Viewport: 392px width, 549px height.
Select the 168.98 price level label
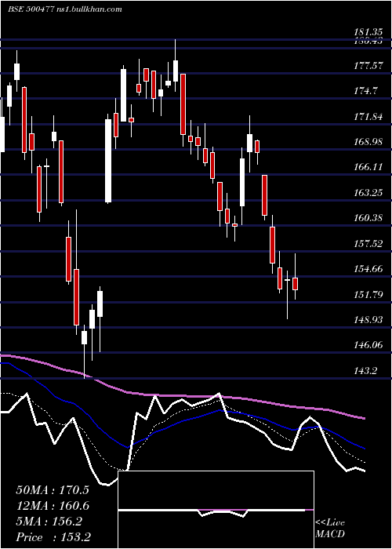point(368,142)
